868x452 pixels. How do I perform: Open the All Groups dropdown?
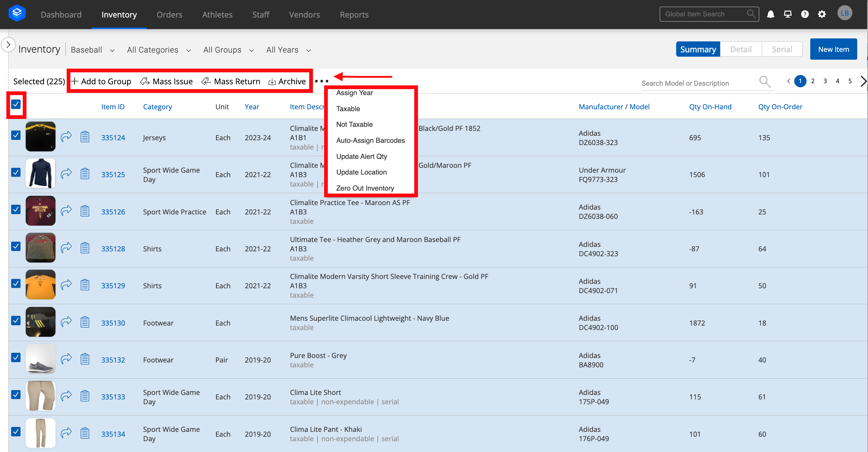pyautogui.click(x=229, y=50)
